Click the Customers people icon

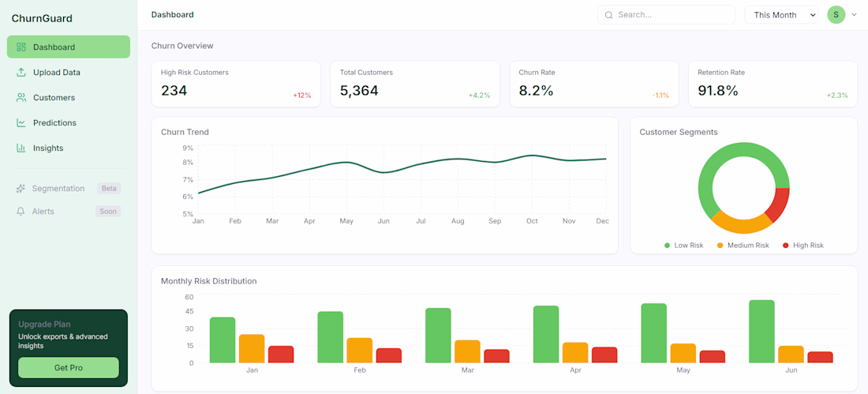pos(21,98)
